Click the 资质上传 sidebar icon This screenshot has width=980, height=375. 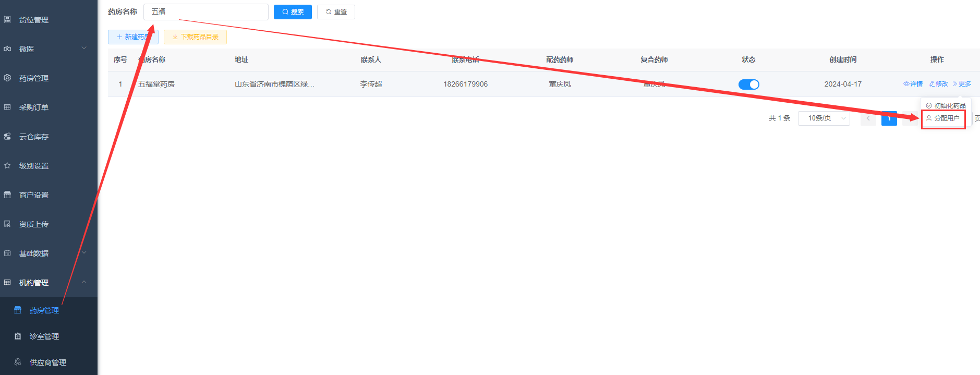point(7,224)
